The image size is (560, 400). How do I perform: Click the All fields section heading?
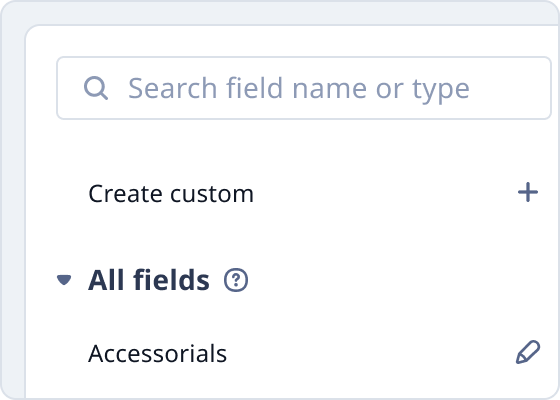tap(149, 280)
